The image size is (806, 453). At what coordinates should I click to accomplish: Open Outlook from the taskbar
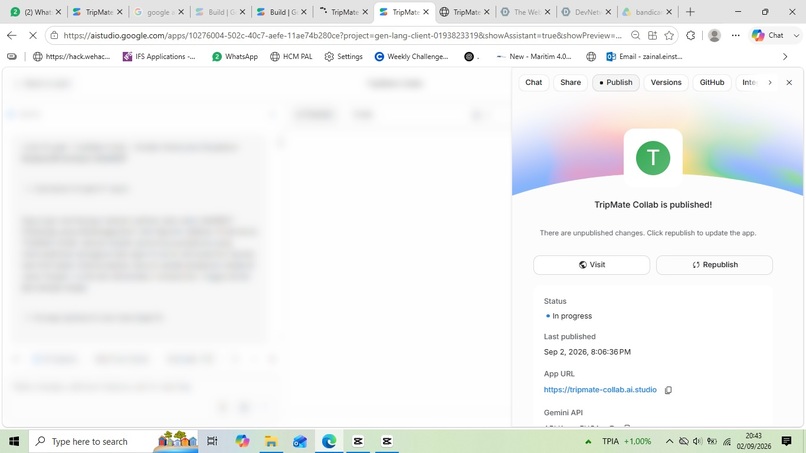tap(300, 441)
